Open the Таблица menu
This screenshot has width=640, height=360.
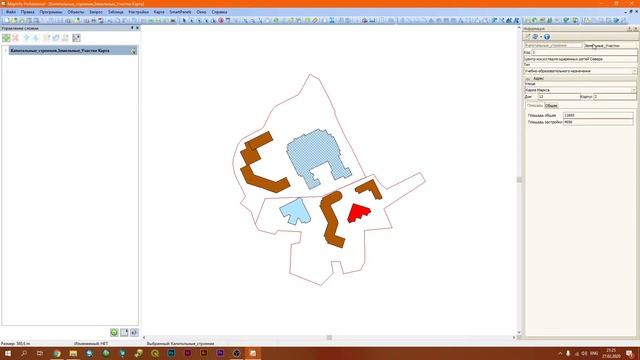click(x=116, y=12)
